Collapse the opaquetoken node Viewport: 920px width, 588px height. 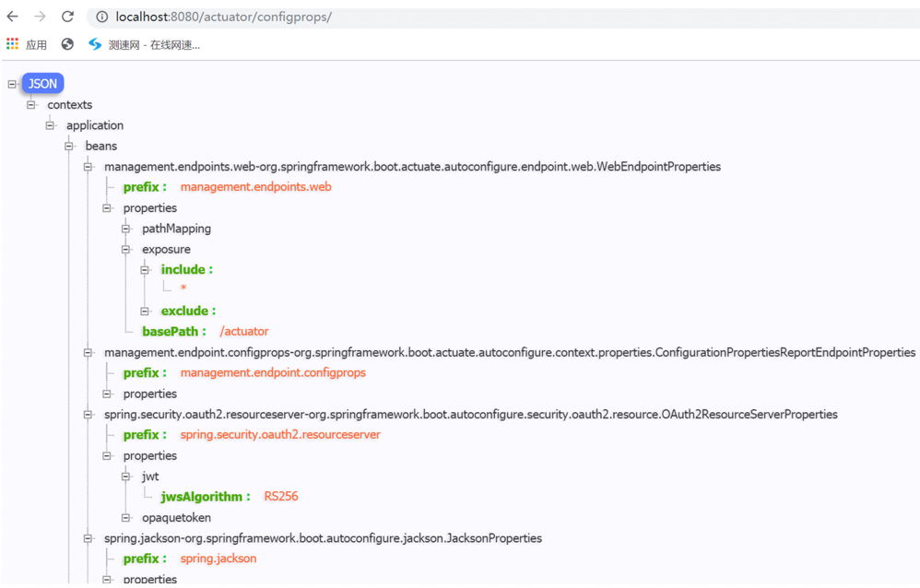click(125, 518)
